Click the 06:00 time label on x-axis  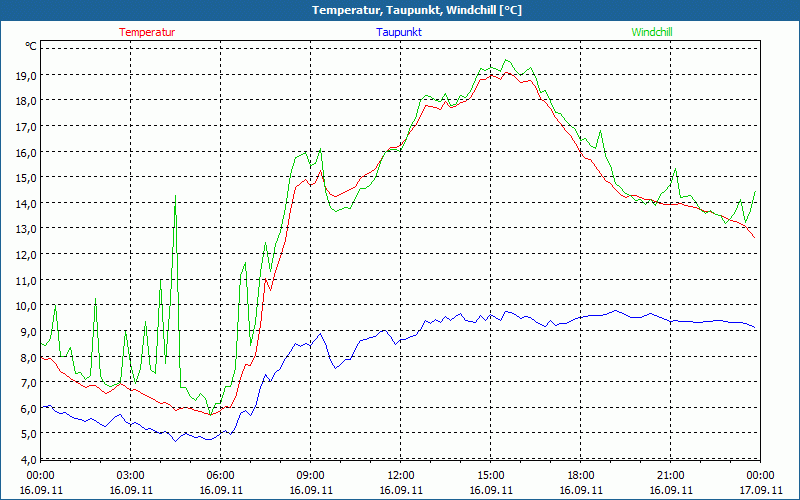click(220, 476)
